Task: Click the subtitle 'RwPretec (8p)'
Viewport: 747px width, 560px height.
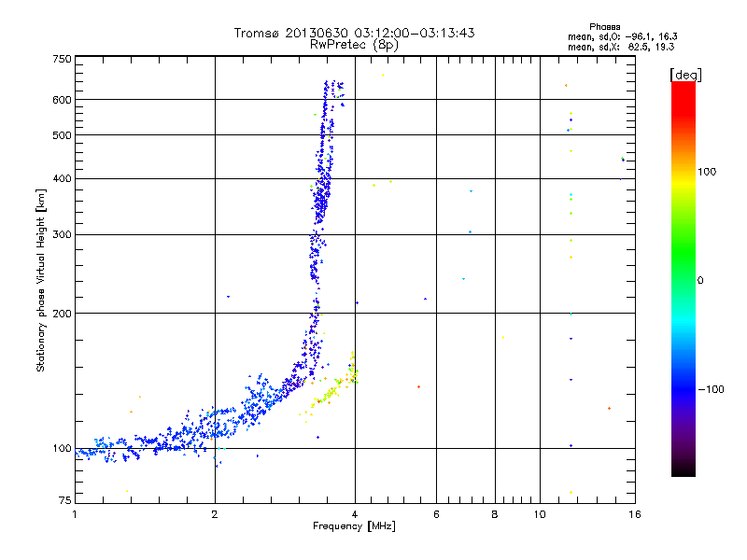Action: [354, 45]
